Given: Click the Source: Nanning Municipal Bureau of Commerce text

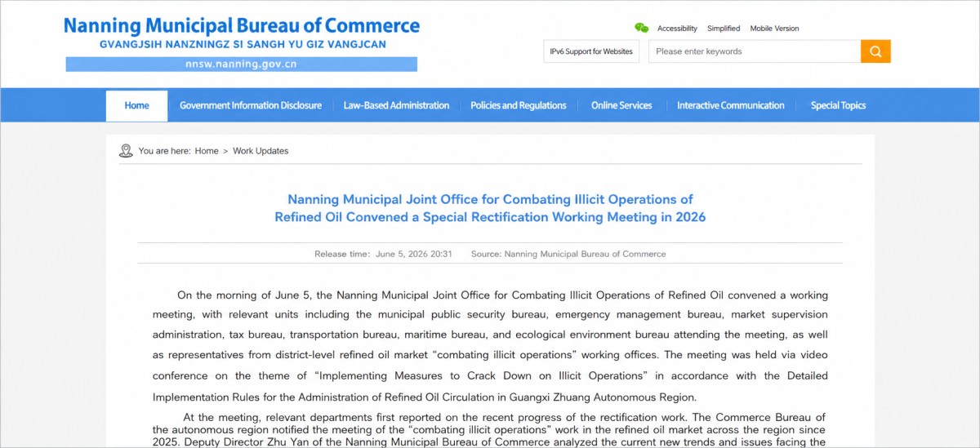Looking at the screenshot, I should 568,254.
